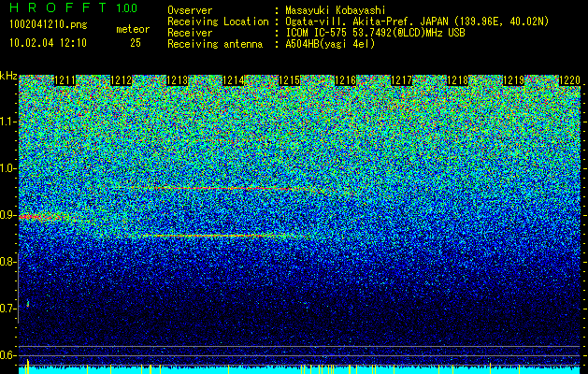The width and height of the screenshot is (588, 374).
Task: Click the Receiving Location label
Action: 218,22
